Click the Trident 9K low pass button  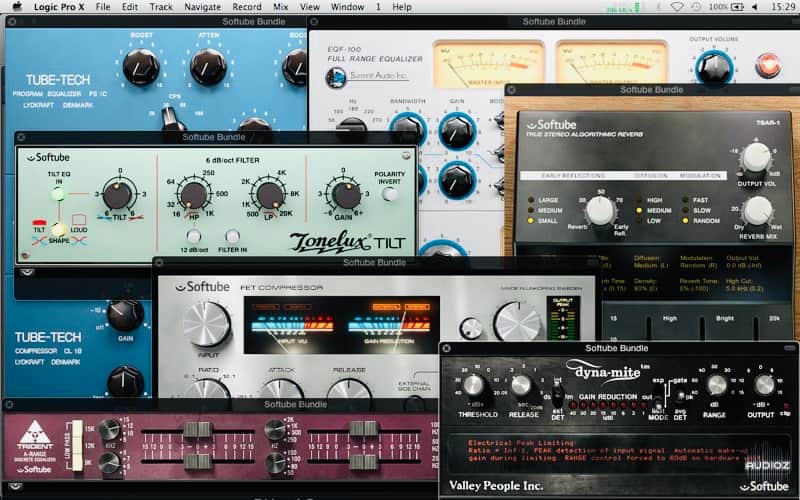(77, 462)
